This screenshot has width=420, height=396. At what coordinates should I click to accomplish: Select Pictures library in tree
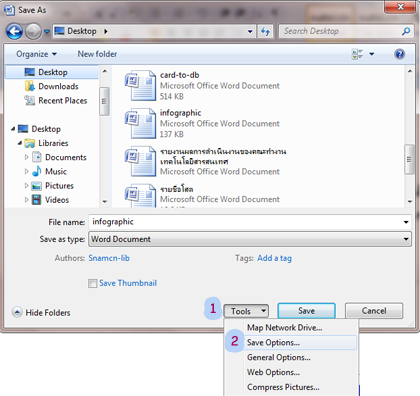point(53,186)
